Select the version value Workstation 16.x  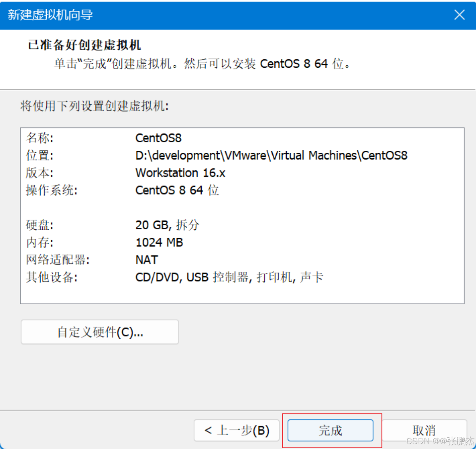180,173
